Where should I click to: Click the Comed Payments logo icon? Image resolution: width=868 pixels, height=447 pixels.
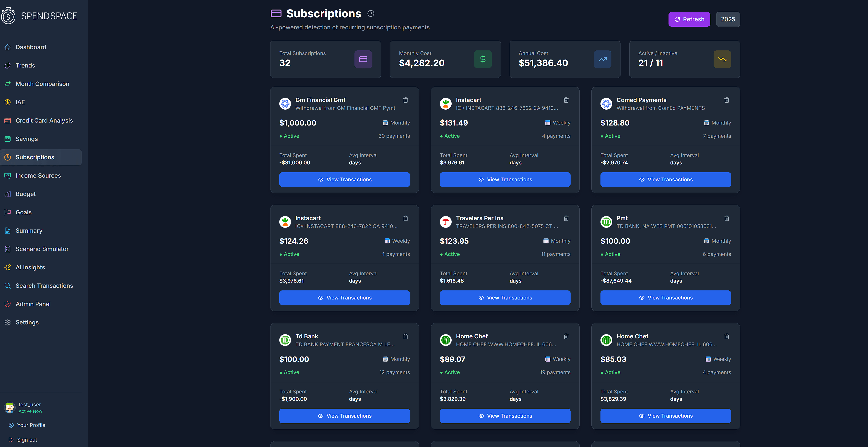tap(606, 104)
